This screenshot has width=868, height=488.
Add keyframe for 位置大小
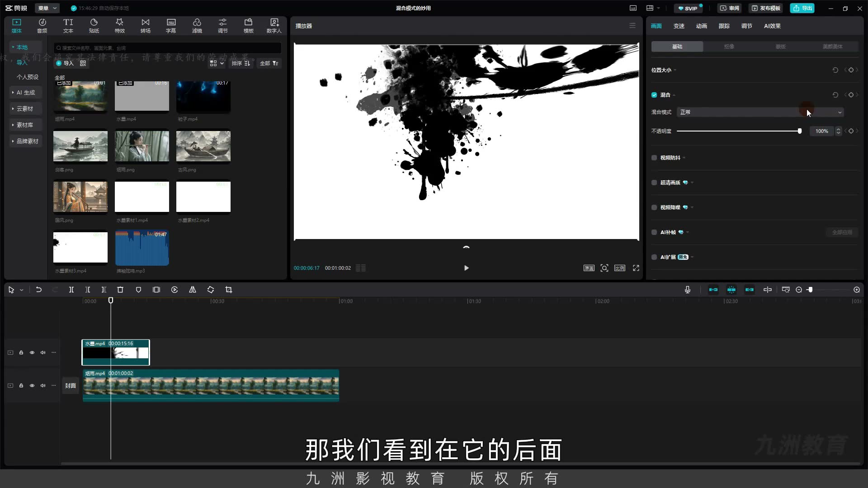tap(851, 70)
